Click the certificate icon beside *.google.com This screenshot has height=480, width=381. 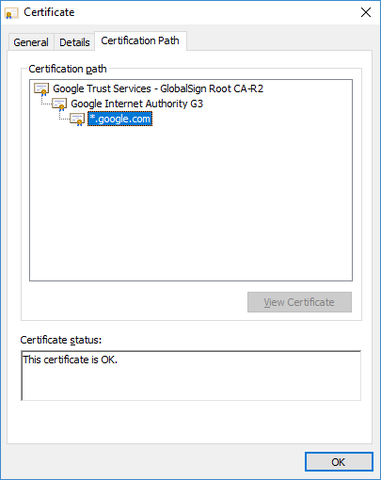[x=77, y=119]
